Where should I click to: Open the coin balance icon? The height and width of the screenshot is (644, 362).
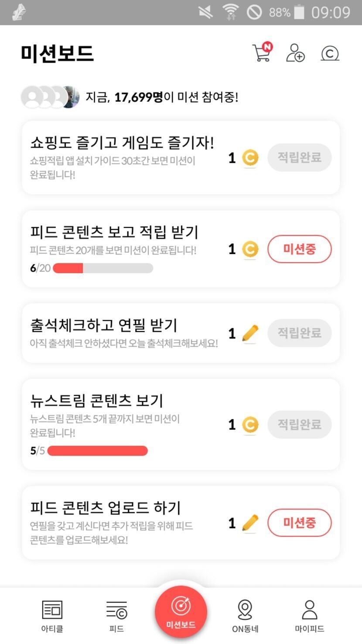tap(330, 53)
